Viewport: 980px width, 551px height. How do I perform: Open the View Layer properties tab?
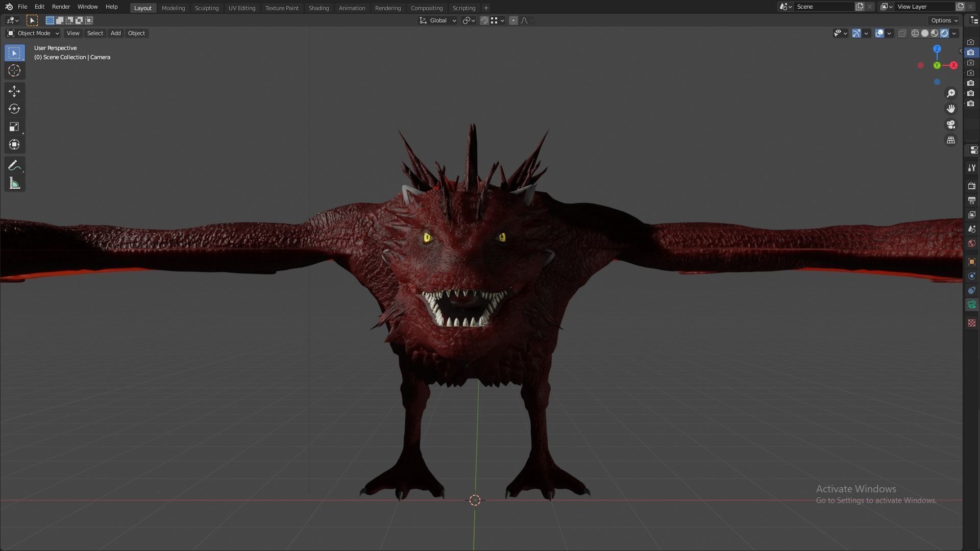point(972,215)
